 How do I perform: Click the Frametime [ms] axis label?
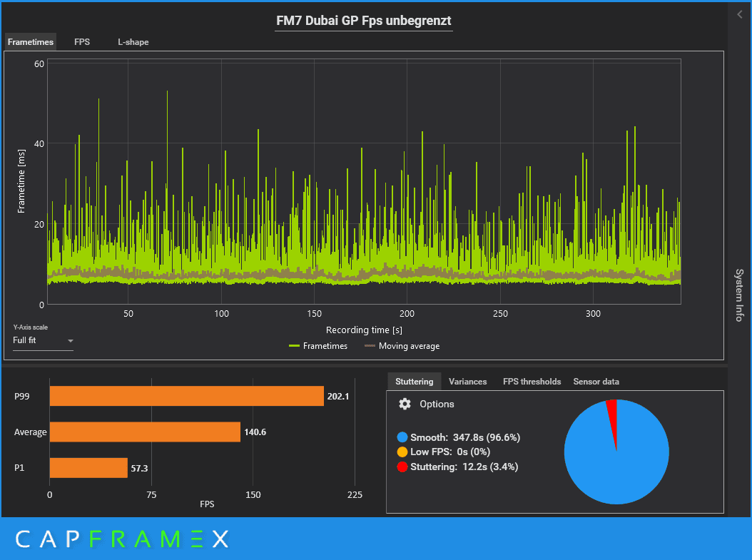(x=21, y=181)
